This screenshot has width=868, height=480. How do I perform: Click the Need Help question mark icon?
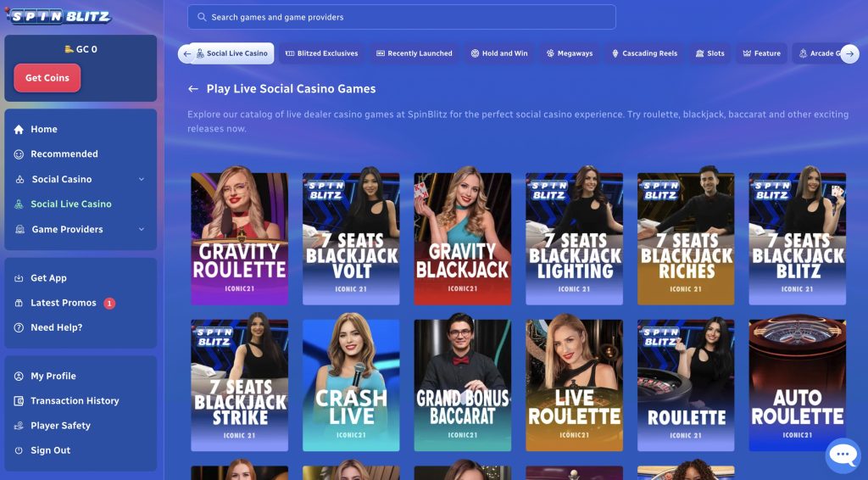coord(19,327)
